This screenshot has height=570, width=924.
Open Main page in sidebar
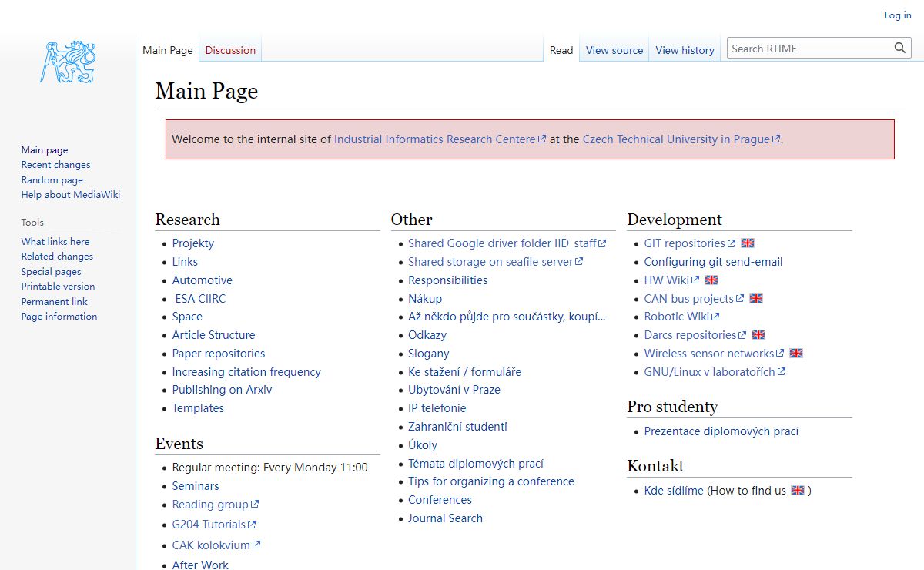pyautogui.click(x=45, y=150)
